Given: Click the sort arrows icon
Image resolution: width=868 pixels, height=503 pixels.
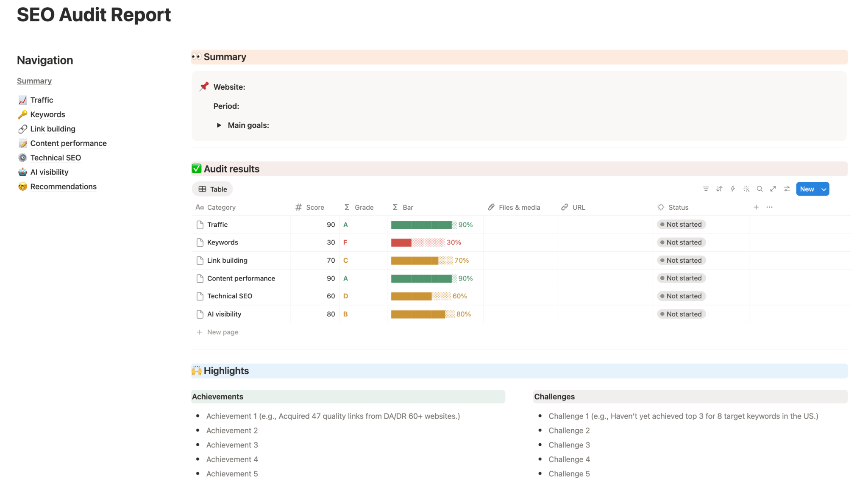Looking at the screenshot, I should 719,189.
